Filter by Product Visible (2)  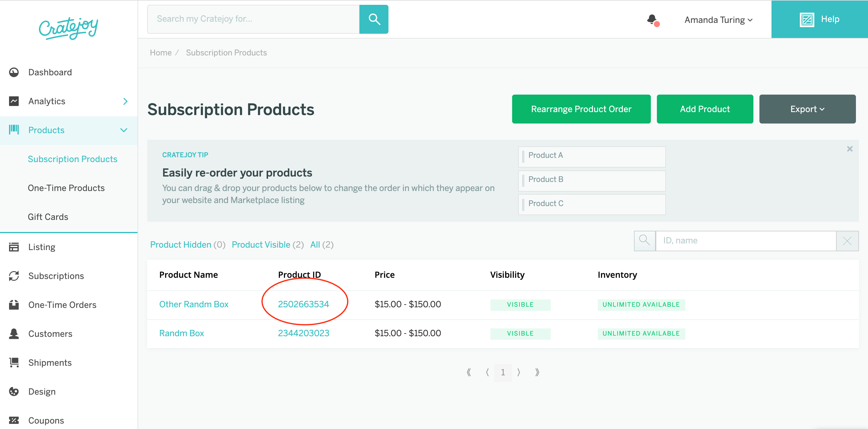pyautogui.click(x=268, y=245)
